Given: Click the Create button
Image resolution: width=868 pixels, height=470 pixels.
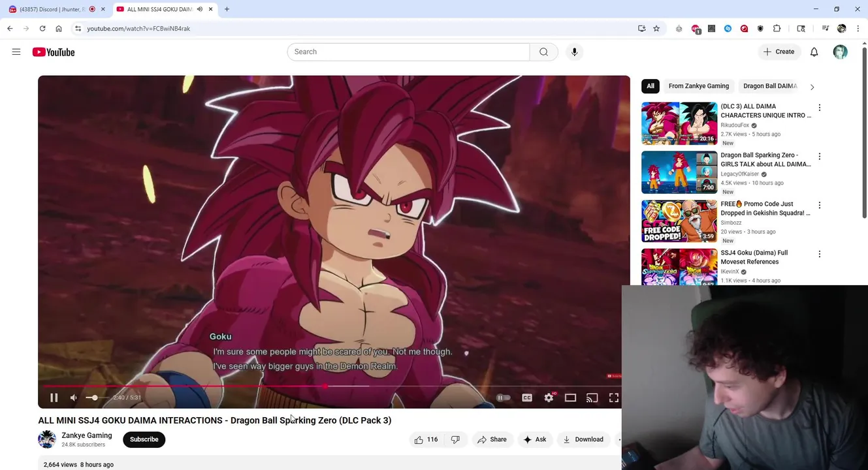Looking at the screenshot, I should pyautogui.click(x=779, y=52).
